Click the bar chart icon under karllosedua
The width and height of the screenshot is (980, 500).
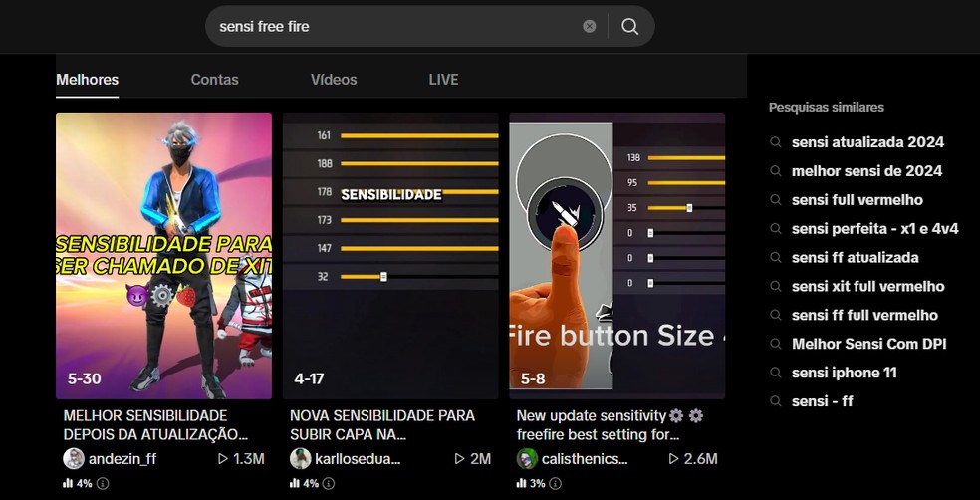[295, 484]
